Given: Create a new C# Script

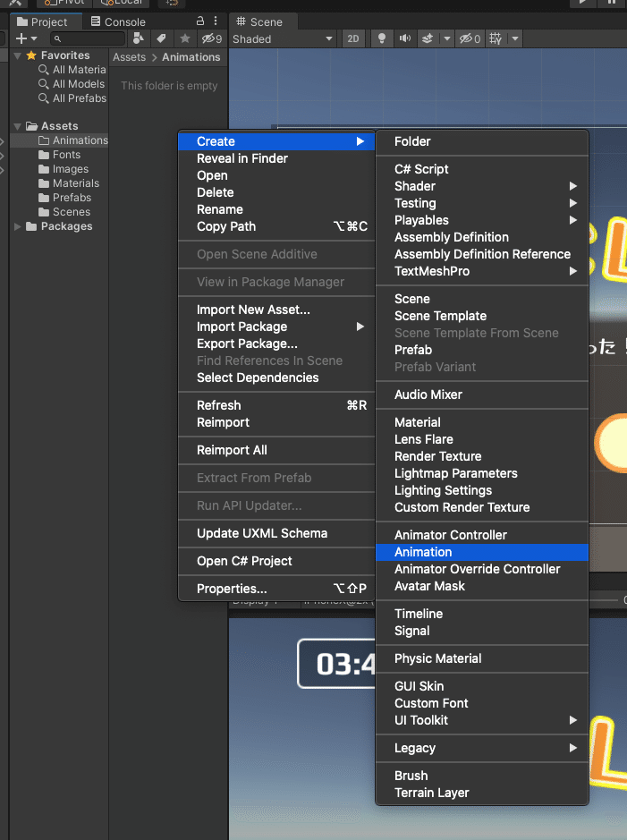Looking at the screenshot, I should pyautogui.click(x=482, y=169).
